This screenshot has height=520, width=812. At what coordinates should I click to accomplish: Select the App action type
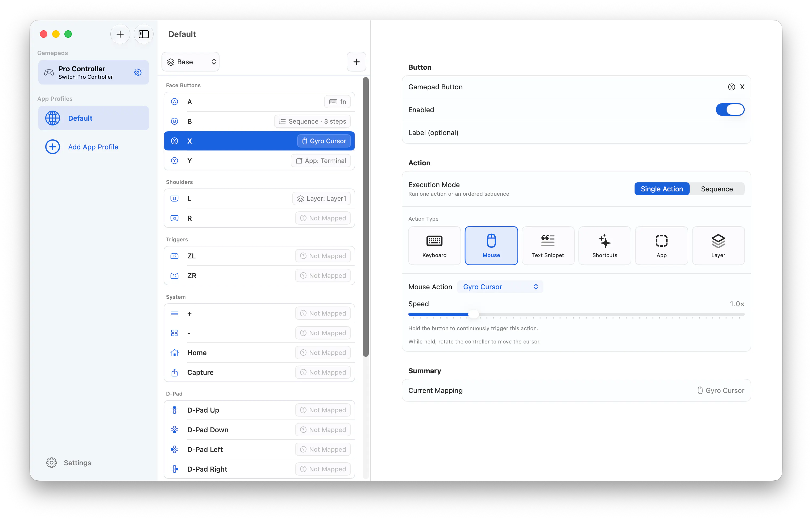661,245
